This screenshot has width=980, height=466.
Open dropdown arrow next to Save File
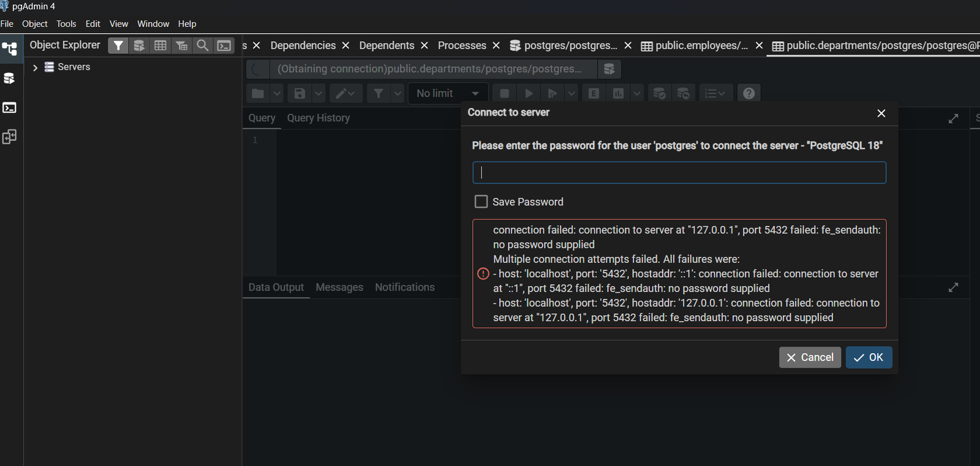318,93
